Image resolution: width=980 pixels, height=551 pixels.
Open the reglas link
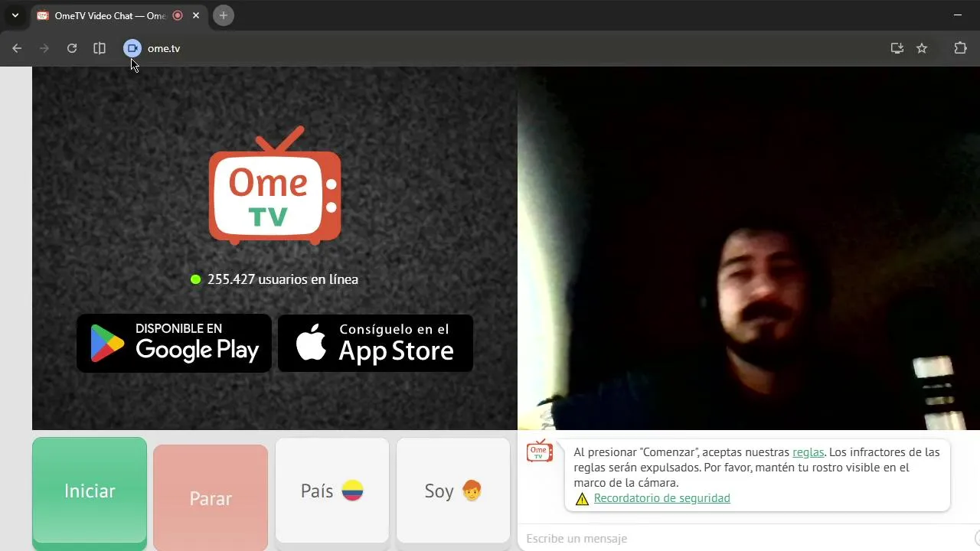pos(808,452)
